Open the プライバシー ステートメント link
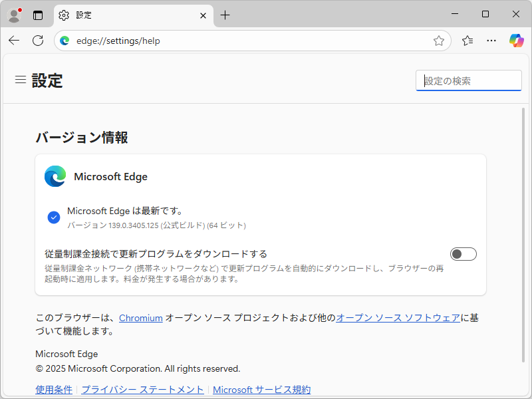532x399 pixels. tap(142, 389)
